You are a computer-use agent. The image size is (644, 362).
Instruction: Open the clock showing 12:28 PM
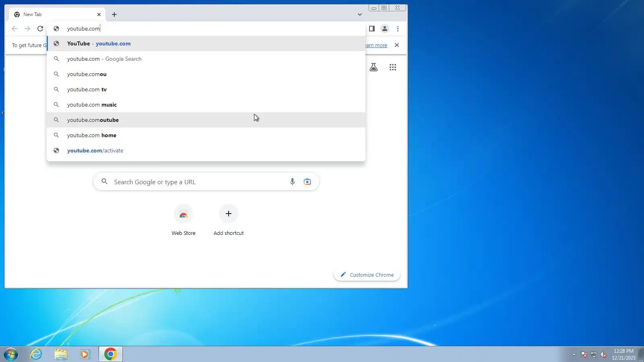click(x=623, y=354)
